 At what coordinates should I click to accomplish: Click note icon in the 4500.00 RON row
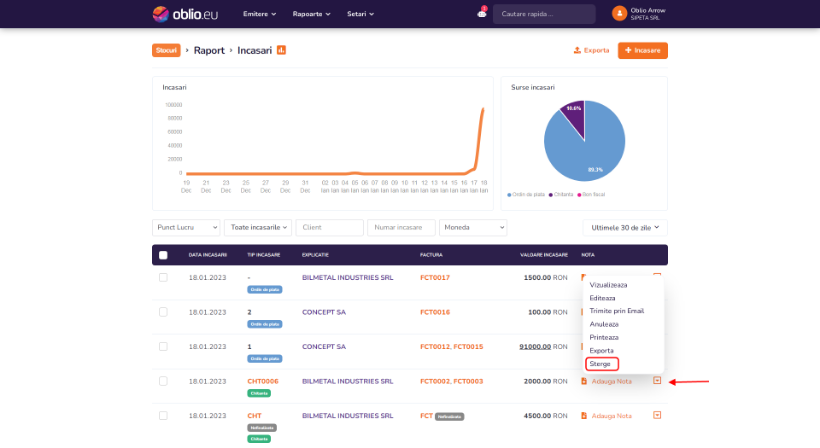584,415
